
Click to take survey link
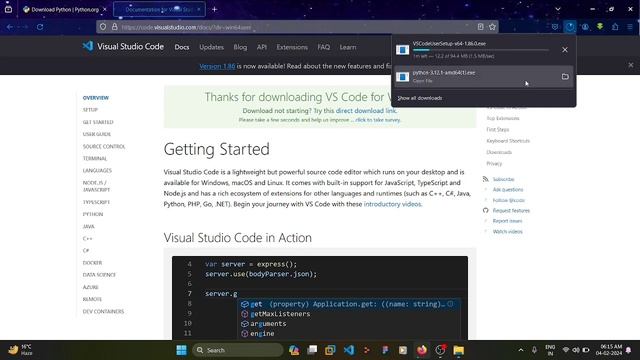tap(378, 120)
